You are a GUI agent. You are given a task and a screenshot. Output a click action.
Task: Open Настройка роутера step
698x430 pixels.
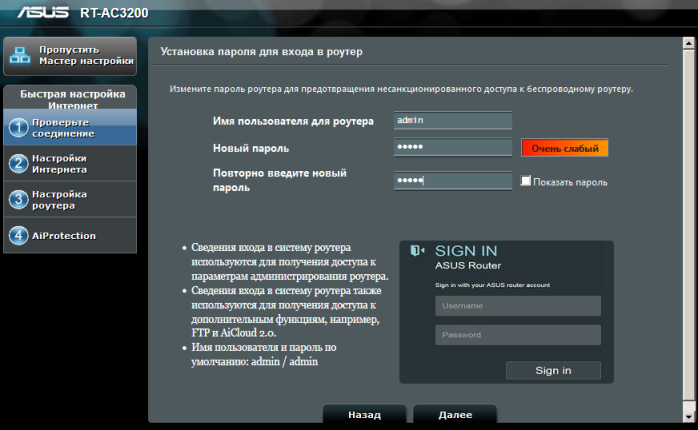coord(70,200)
